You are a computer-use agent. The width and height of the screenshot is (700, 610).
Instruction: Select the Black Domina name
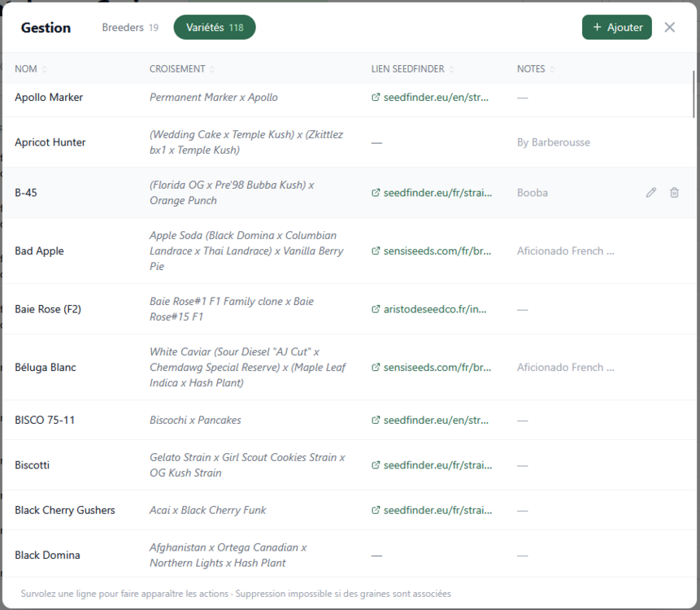pyautogui.click(x=47, y=556)
